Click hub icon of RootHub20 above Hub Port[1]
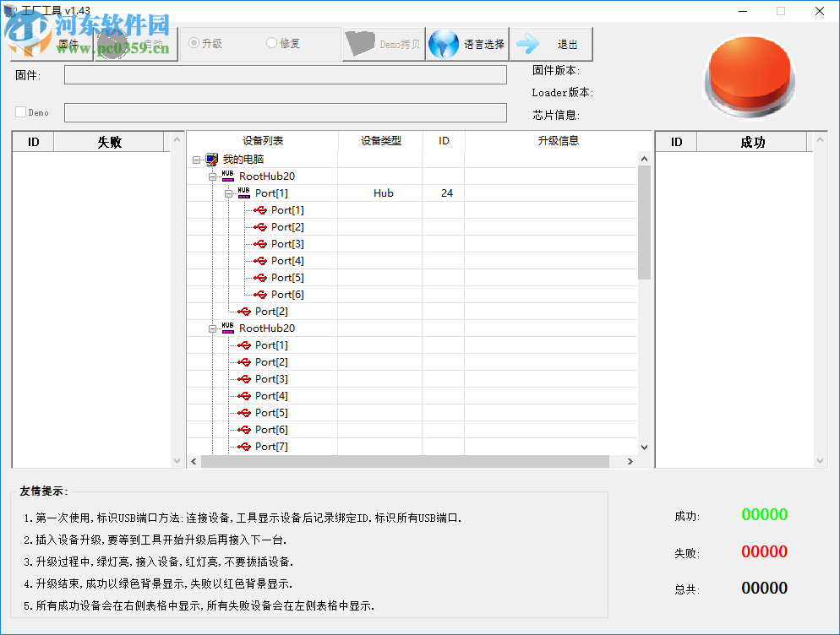The image size is (840, 635). click(x=227, y=176)
